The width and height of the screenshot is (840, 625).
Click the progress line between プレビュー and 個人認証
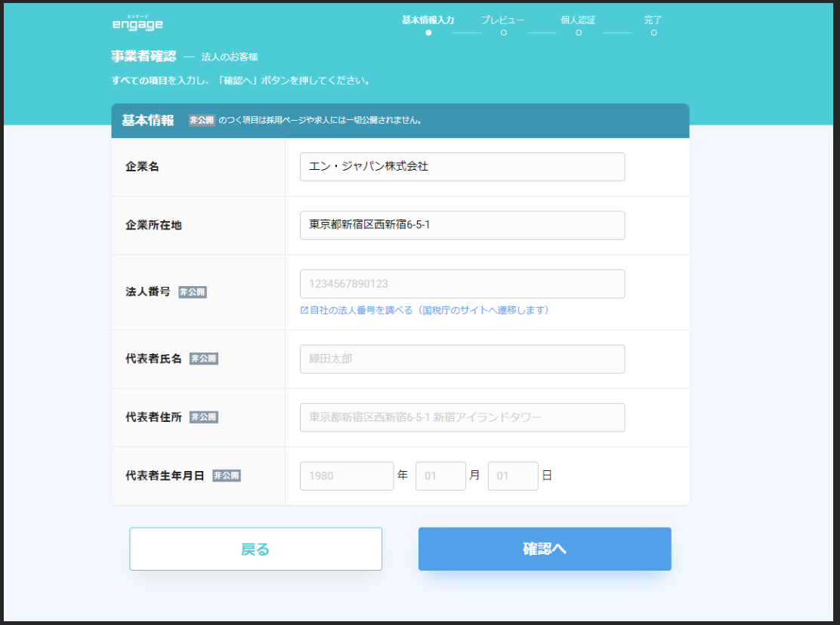pyautogui.click(x=541, y=33)
